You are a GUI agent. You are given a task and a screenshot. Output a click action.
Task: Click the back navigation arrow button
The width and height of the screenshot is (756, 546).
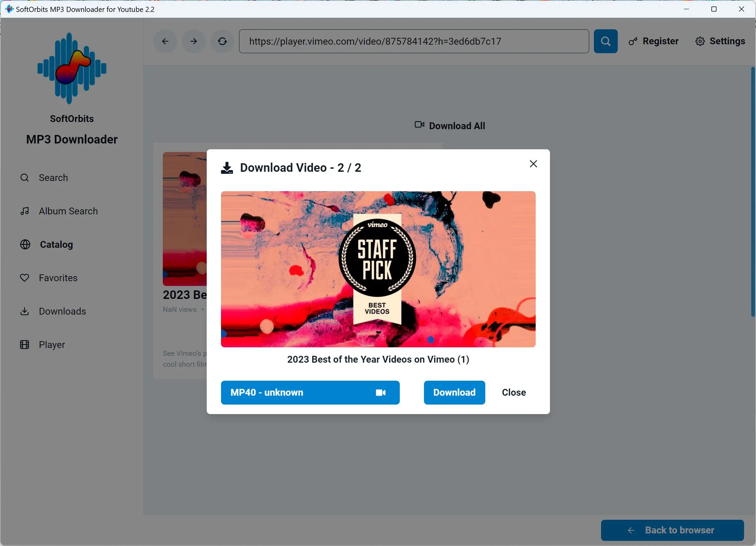click(x=164, y=41)
